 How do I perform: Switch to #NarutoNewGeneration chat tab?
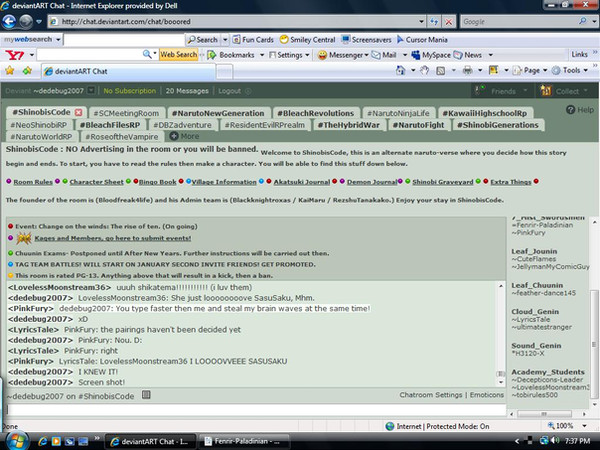click(x=218, y=113)
